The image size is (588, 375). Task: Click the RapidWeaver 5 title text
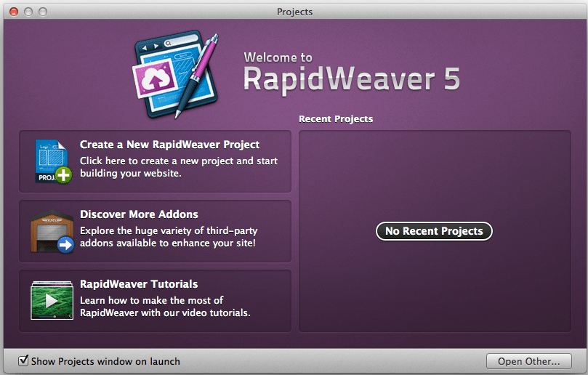tap(351, 79)
